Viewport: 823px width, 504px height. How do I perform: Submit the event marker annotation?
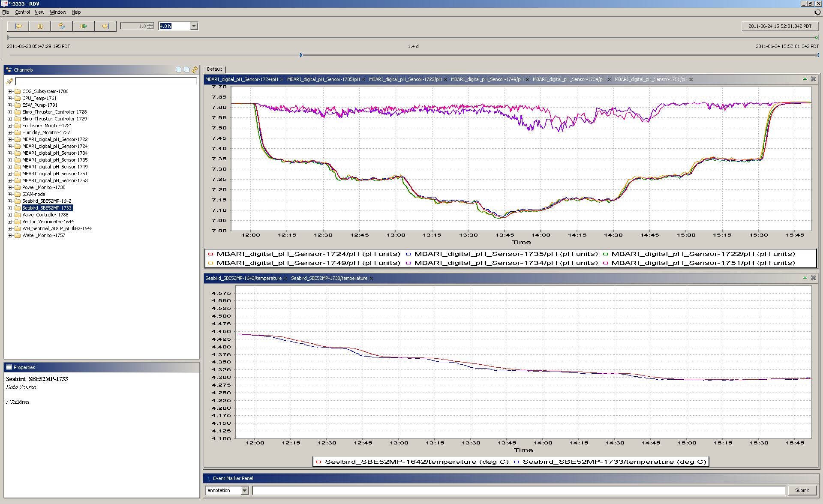[802, 490]
